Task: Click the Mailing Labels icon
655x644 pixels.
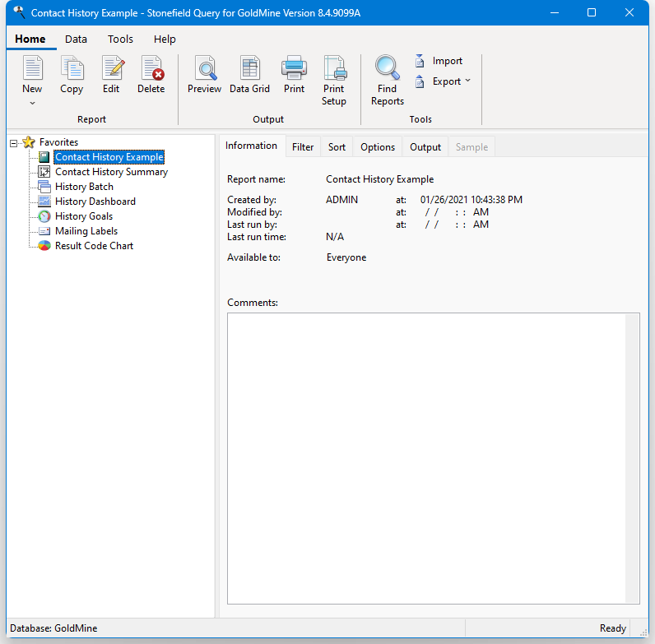Action: [x=44, y=231]
